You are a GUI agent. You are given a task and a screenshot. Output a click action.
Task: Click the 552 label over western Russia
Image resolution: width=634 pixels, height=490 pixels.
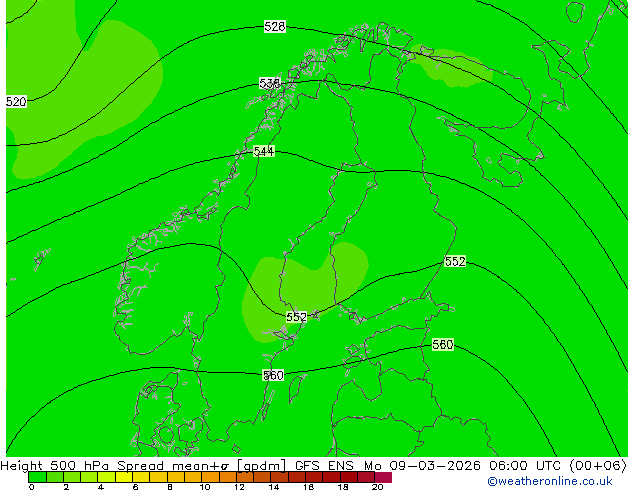[455, 262]
